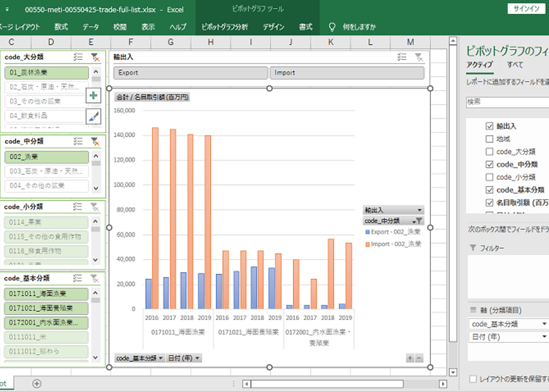The image size is (549, 392).
Task: Open ピボットグラフ分析 ribbon tab
Action: click(x=225, y=27)
